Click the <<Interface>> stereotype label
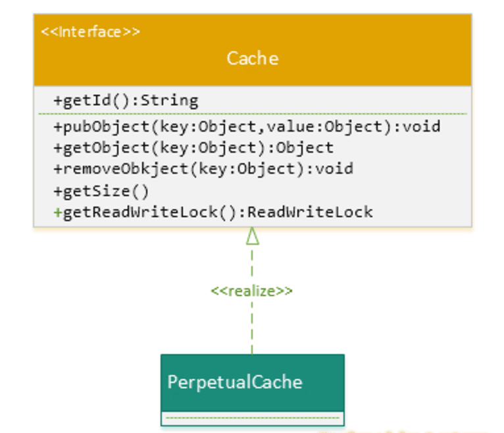 [91, 32]
